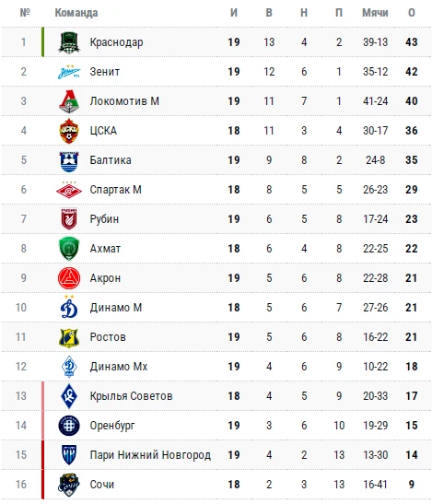432x504 pixels.
Task: Open the Крылья Советов team link
Action: pos(131,396)
